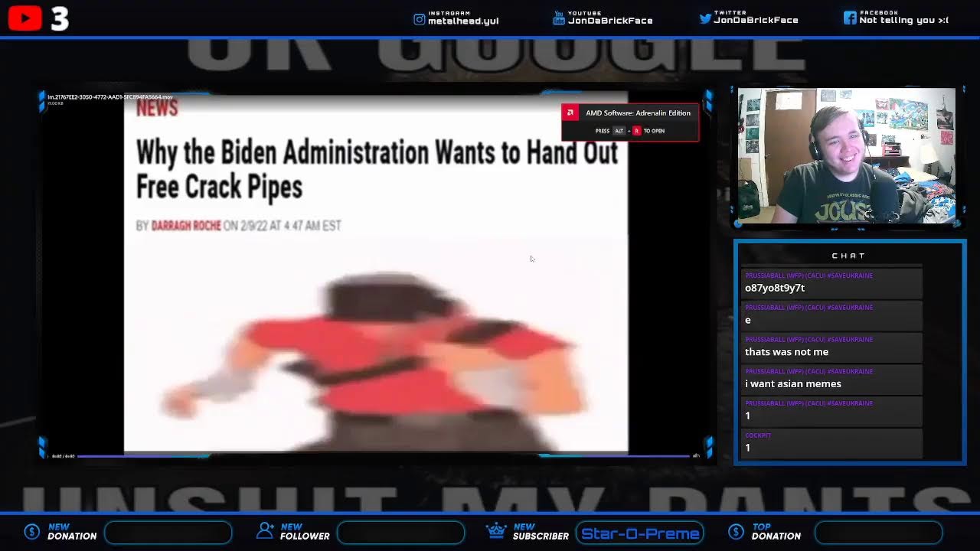Image resolution: width=980 pixels, height=551 pixels.
Task: Click author name DARRAGH ROCHE
Action: click(x=186, y=226)
